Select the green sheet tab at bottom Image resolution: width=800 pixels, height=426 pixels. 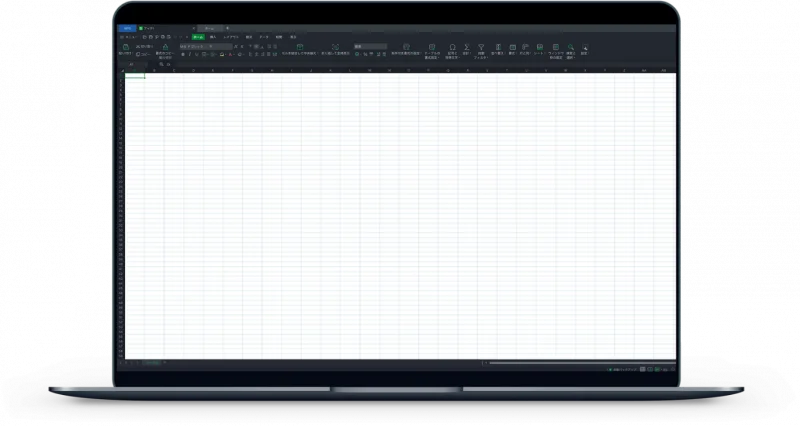[x=152, y=363]
